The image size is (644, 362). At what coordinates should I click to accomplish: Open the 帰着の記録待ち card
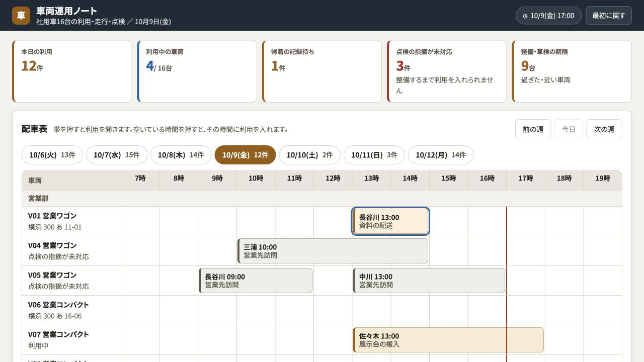click(322, 71)
